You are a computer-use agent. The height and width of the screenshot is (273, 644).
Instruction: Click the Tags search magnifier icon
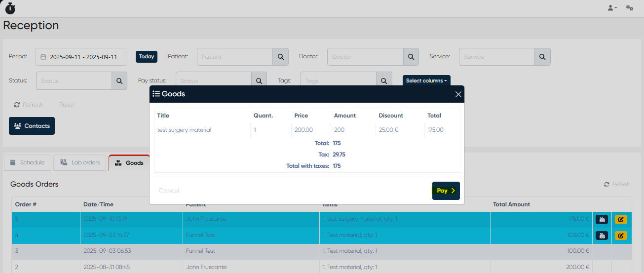pos(384,80)
